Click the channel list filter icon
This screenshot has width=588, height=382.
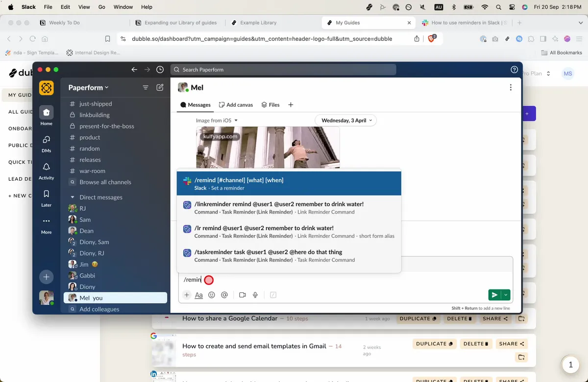pyautogui.click(x=146, y=87)
